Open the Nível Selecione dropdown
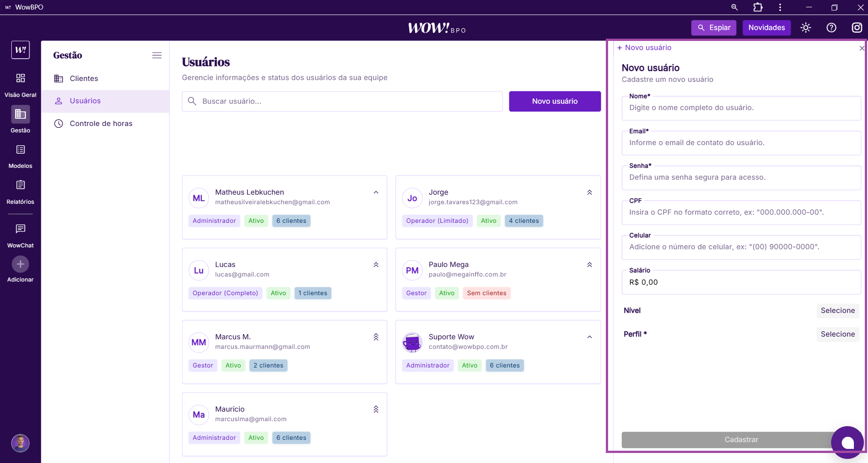 pyautogui.click(x=838, y=311)
